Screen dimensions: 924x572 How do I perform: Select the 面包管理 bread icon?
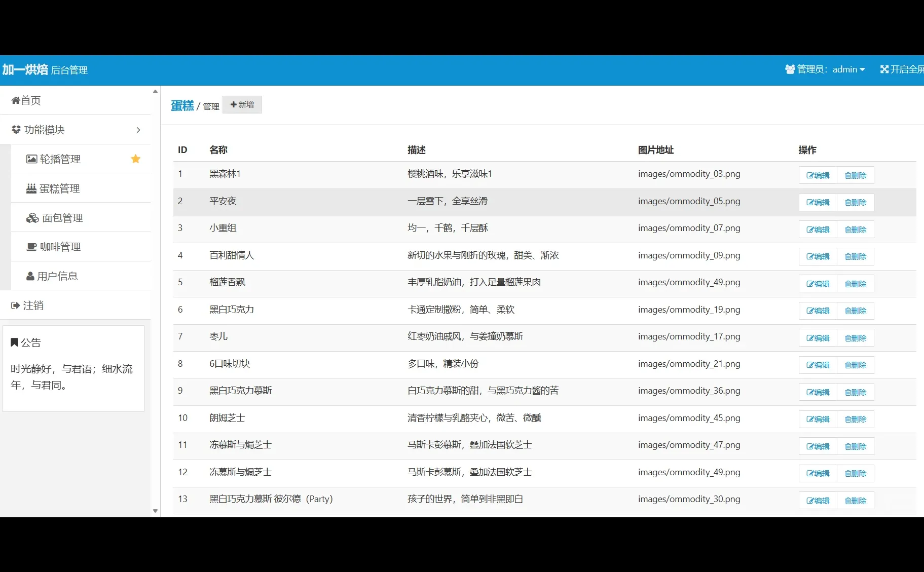[x=31, y=217]
